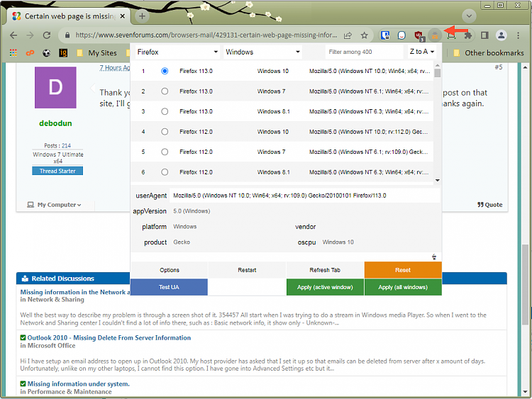This screenshot has width=532, height=399.
Task: Click the Restart button
Action: point(247,270)
